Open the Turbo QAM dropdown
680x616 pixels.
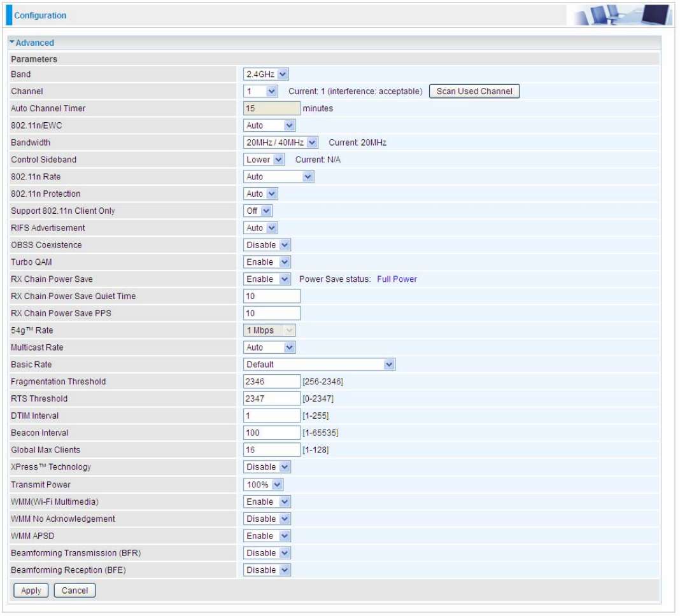[x=267, y=262]
